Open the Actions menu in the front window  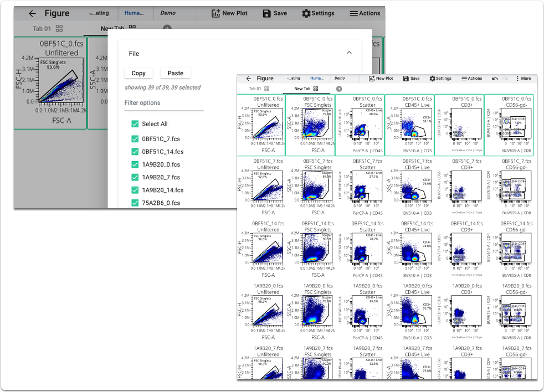click(472, 79)
